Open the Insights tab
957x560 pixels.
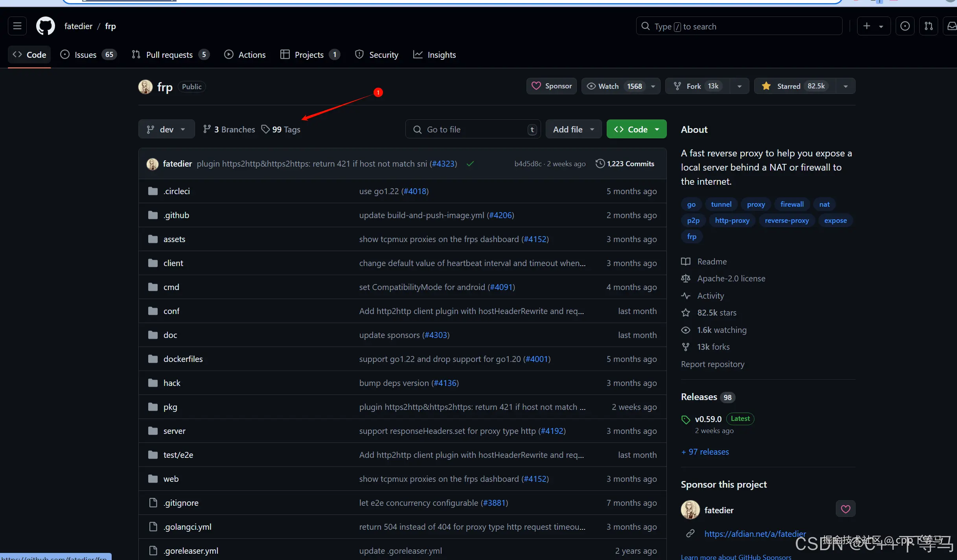tap(434, 55)
